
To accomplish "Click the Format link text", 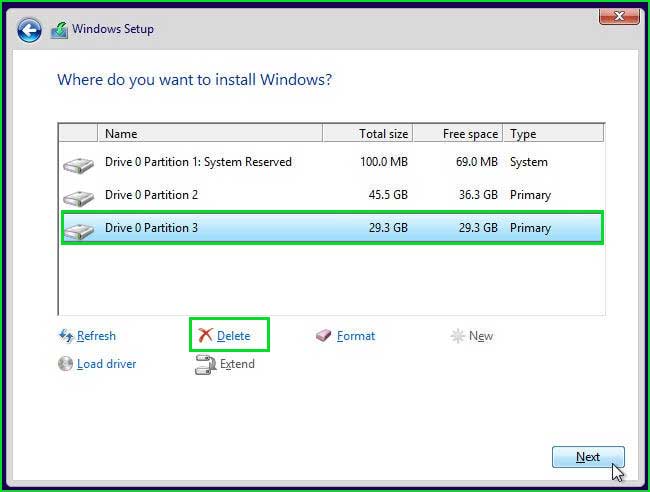I will (356, 335).
